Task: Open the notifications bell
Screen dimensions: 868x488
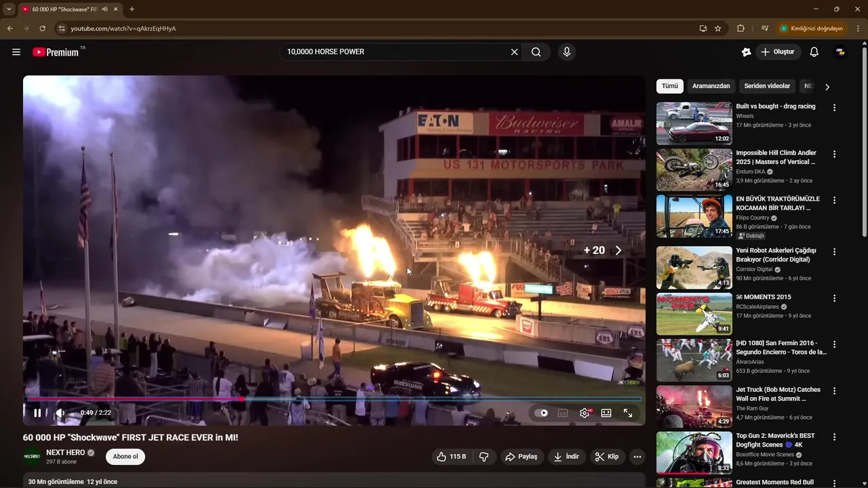Action: pos(814,52)
